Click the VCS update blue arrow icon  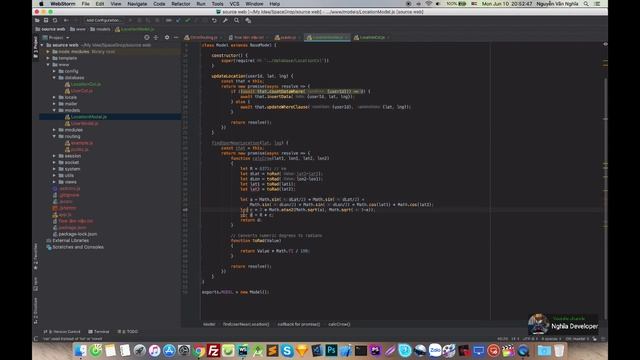point(178,20)
